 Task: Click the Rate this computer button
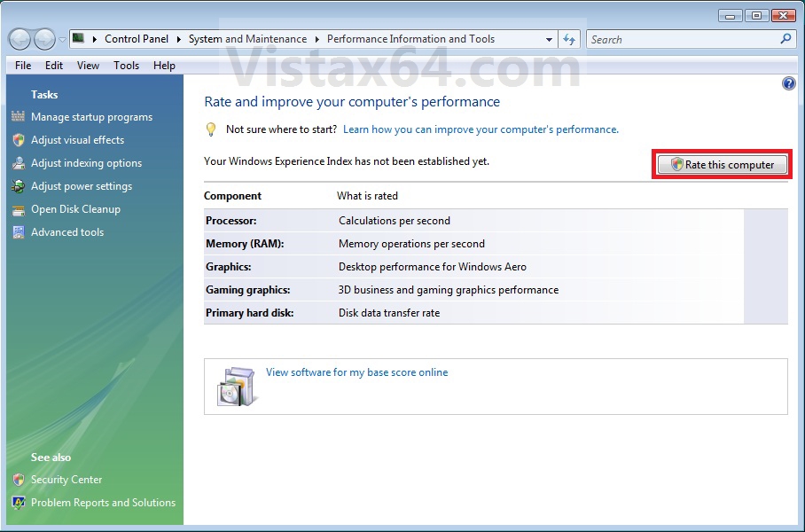723,164
